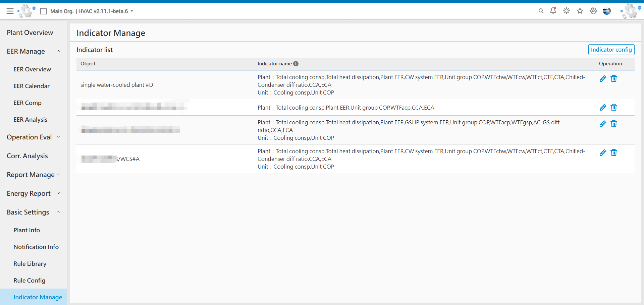Viewport: 644px width, 305px height.
Task: Click the favorites star icon
Action: tap(580, 11)
